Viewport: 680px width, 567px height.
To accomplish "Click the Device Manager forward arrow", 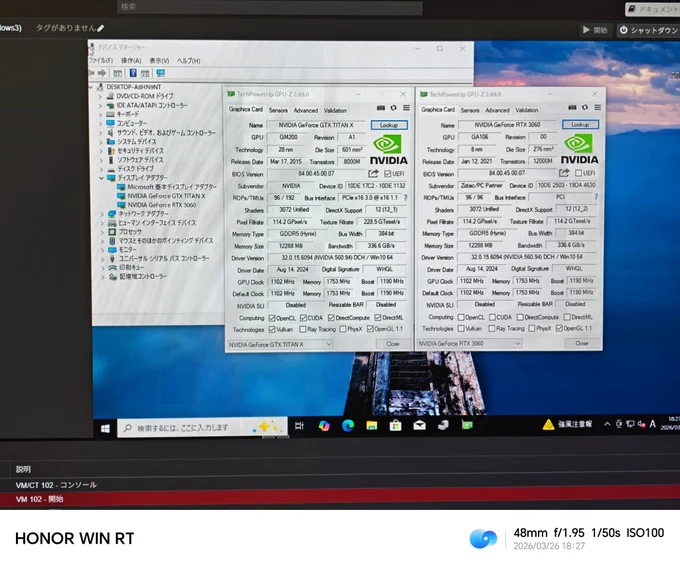I will tap(102, 73).
